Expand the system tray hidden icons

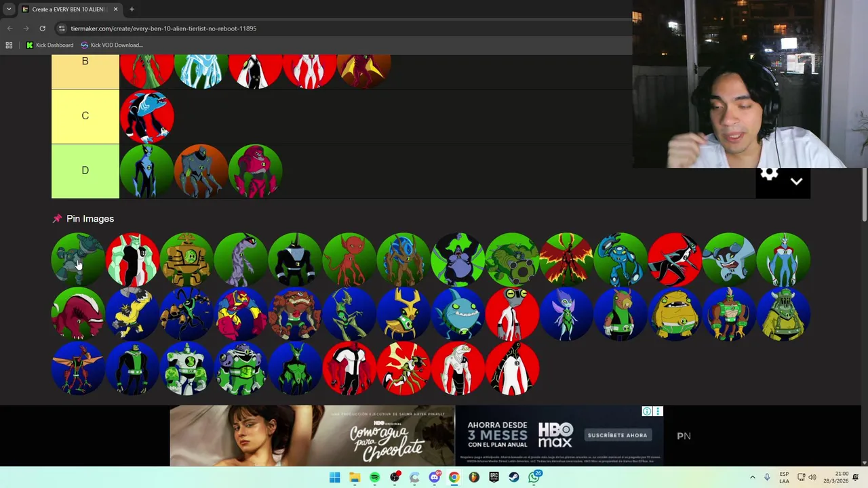point(752,477)
